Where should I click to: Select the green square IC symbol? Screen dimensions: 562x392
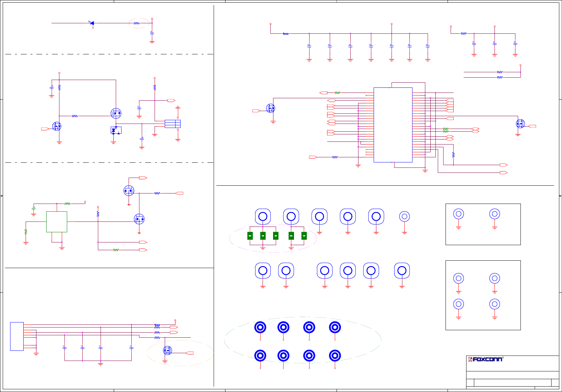coord(57,222)
